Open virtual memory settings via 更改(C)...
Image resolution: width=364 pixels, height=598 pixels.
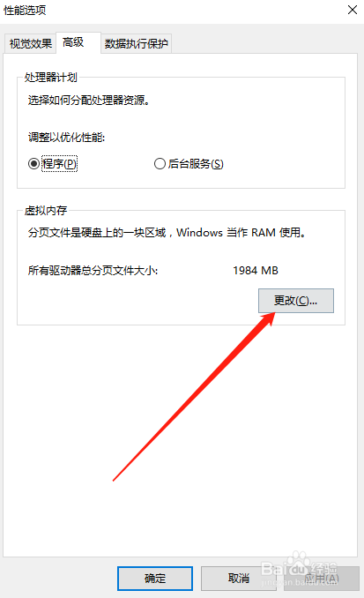(296, 301)
